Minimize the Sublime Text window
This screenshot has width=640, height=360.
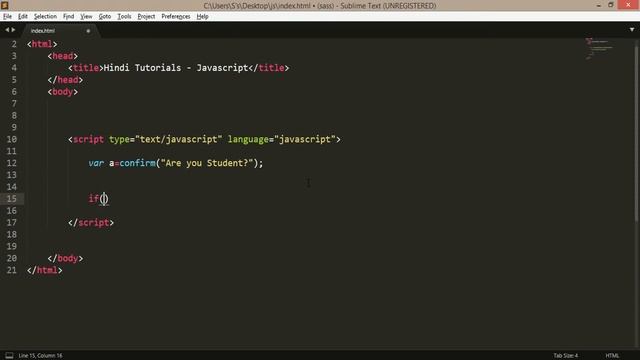tap(599, 5)
